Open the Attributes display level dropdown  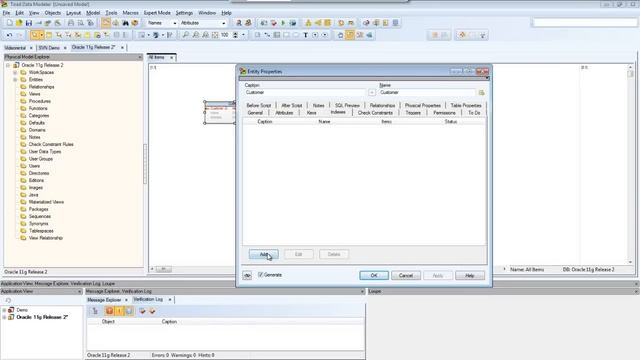coord(223,23)
